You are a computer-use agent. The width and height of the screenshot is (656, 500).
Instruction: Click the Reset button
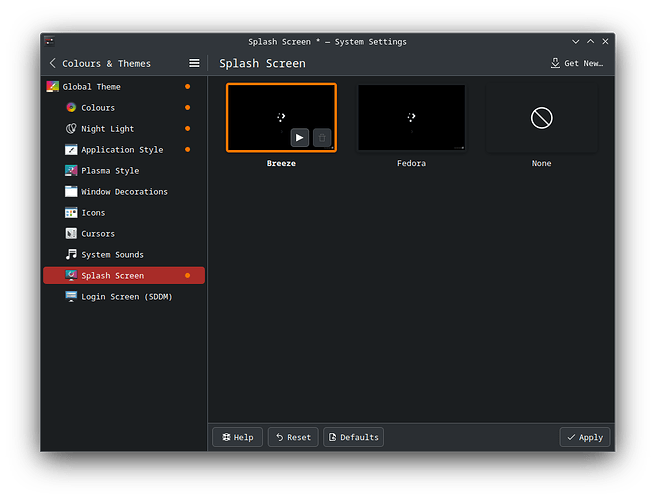click(x=293, y=437)
